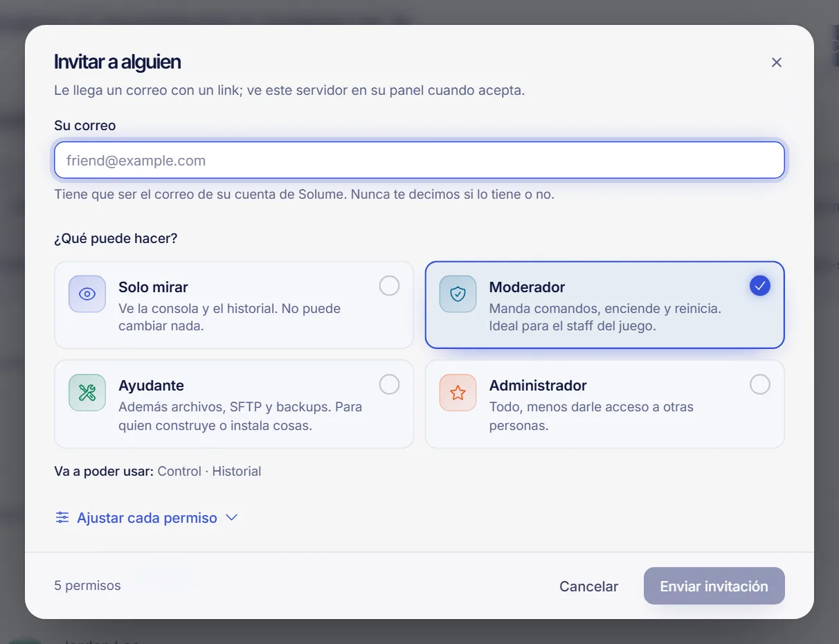Click the Administrador role title
The image size is (839, 644).
538,386
